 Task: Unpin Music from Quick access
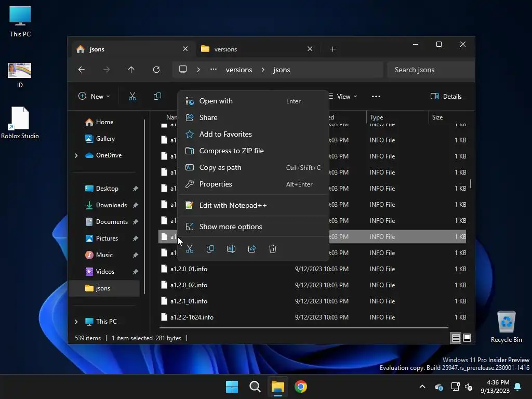(136, 255)
